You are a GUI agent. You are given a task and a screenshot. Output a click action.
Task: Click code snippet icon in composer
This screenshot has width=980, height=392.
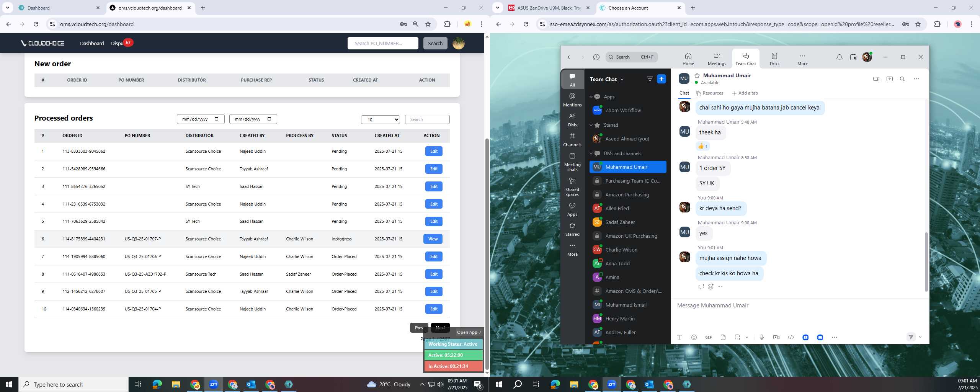pyautogui.click(x=791, y=337)
